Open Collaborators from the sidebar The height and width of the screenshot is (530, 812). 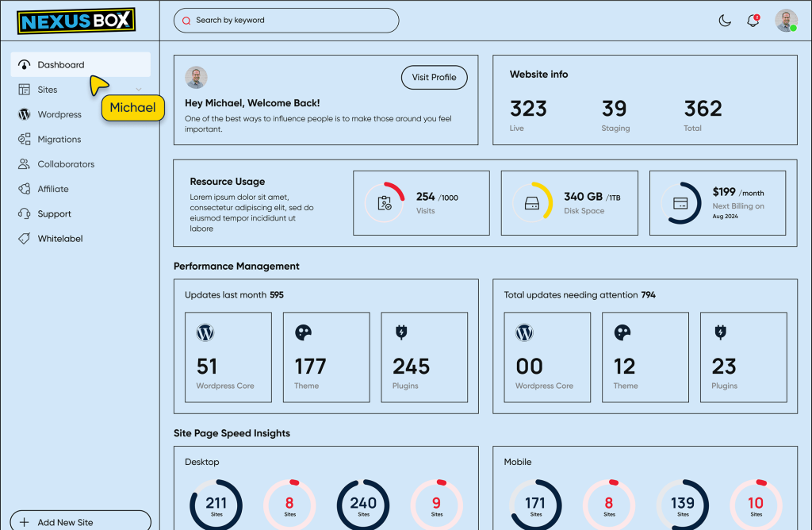pos(65,164)
